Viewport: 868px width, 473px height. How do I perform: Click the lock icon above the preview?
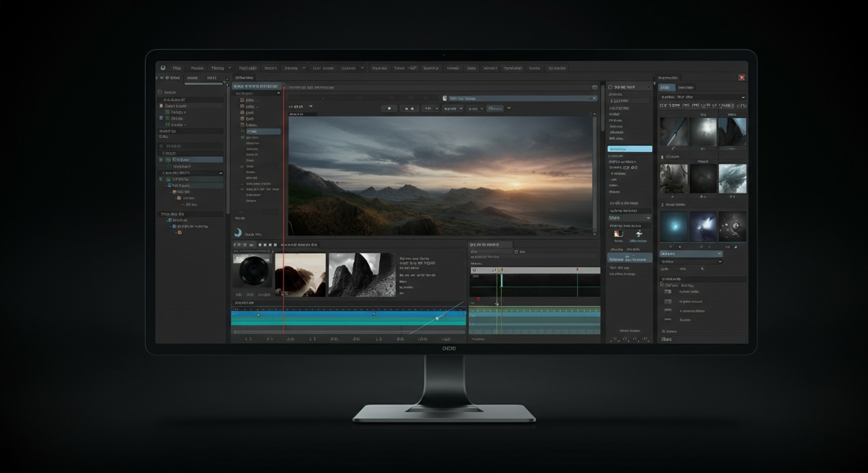[444, 98]
